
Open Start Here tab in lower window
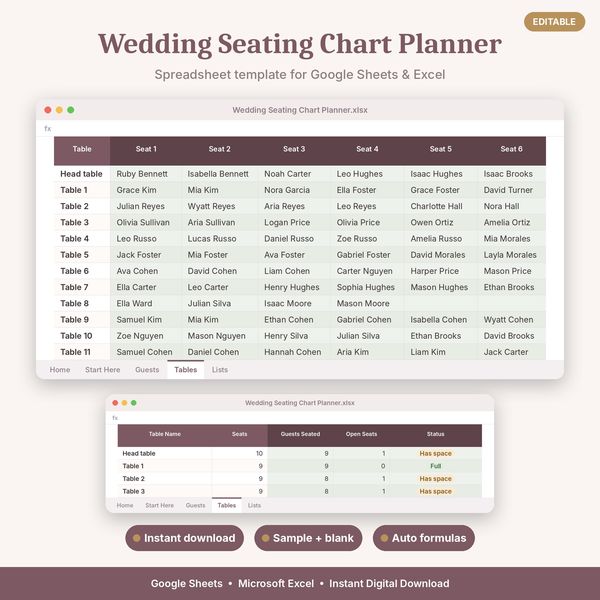[x=160, y=505]
